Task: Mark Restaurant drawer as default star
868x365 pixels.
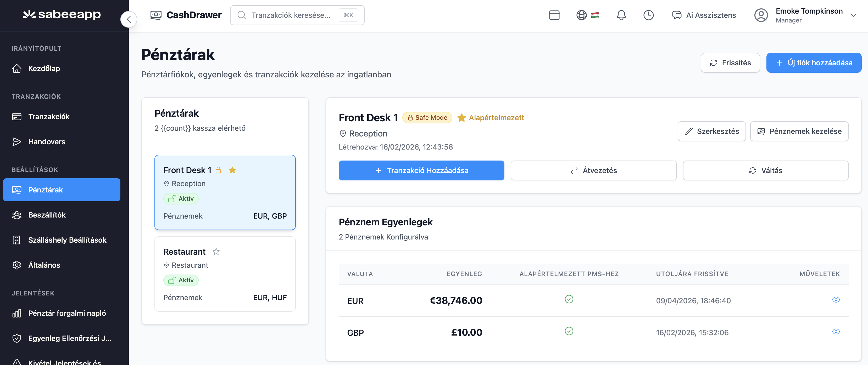Action: (216, 252)
